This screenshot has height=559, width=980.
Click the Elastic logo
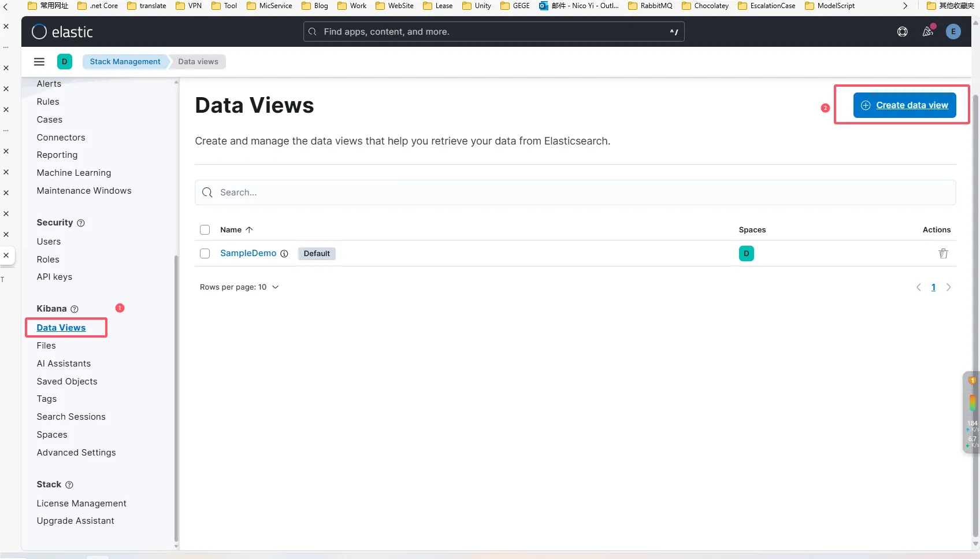(62, 32)
